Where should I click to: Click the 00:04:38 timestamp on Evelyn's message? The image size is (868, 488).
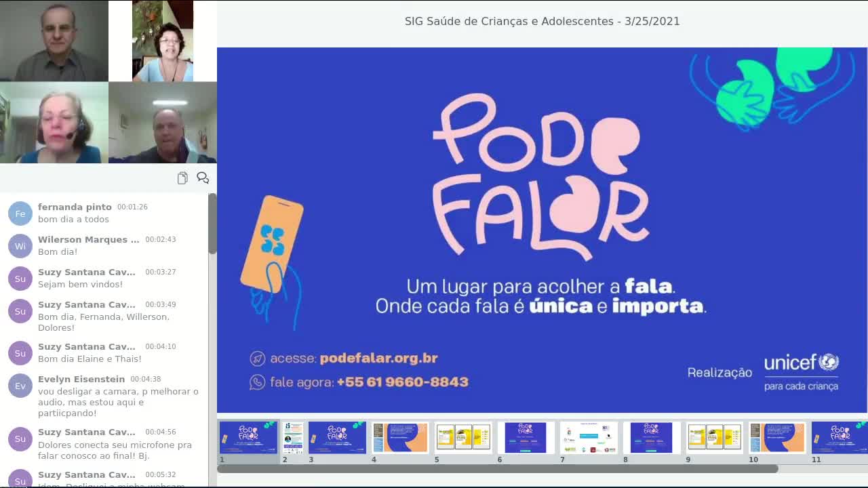point(145,379)
